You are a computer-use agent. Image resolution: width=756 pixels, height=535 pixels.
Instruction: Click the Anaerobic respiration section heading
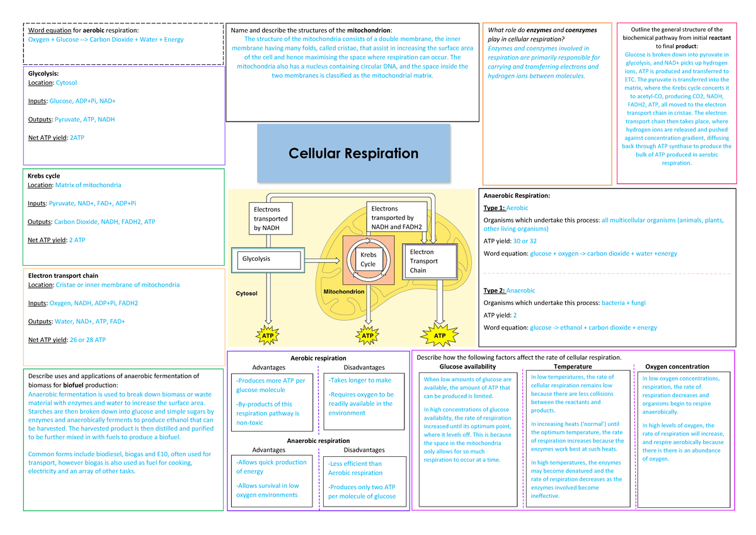pyautogui.click(x=318, y=440)
